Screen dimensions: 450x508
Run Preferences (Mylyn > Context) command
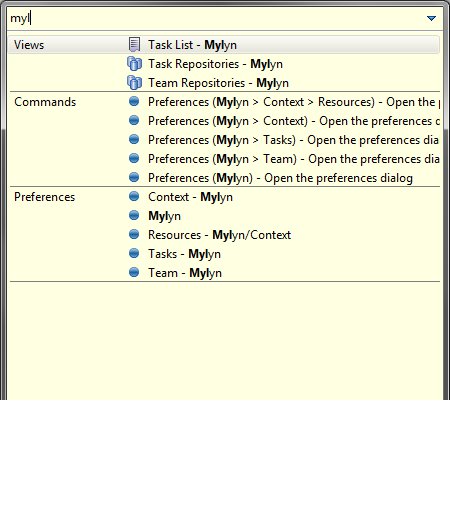pos(293,121)
